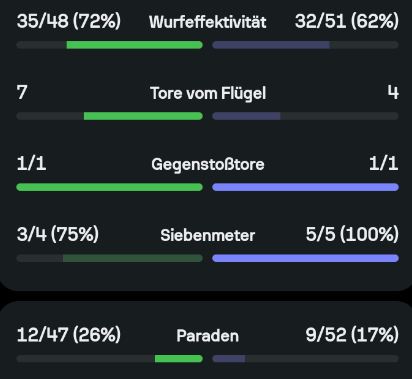Click the 9/52 (17%) Paraden value

(352, 335)
